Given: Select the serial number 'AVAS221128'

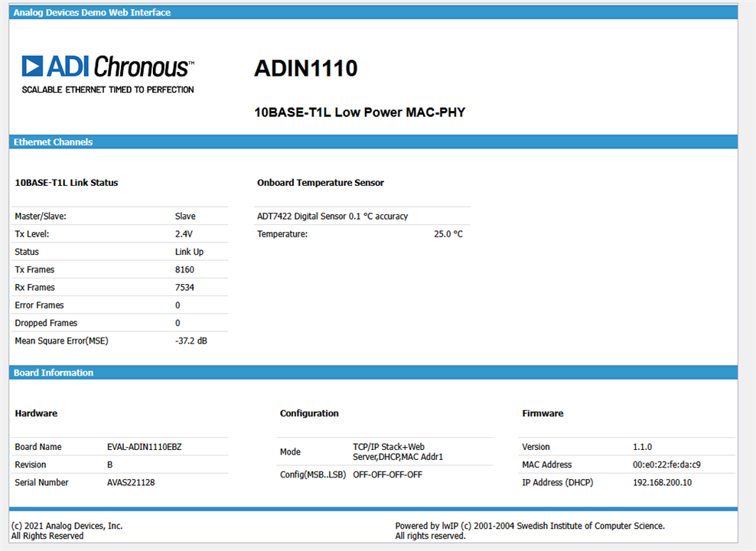Looking at the screenshot, I should (x=131, y=483).
